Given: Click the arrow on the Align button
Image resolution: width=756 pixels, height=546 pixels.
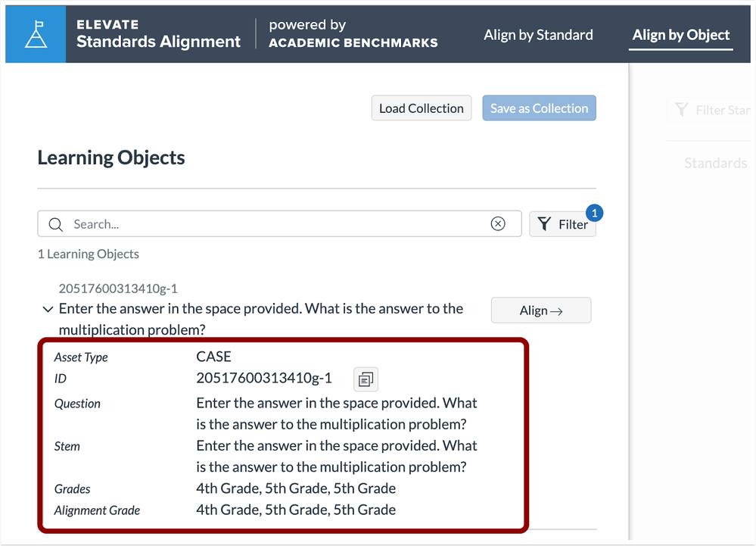Looking at the screenshot, I should [x=556, y=311].
